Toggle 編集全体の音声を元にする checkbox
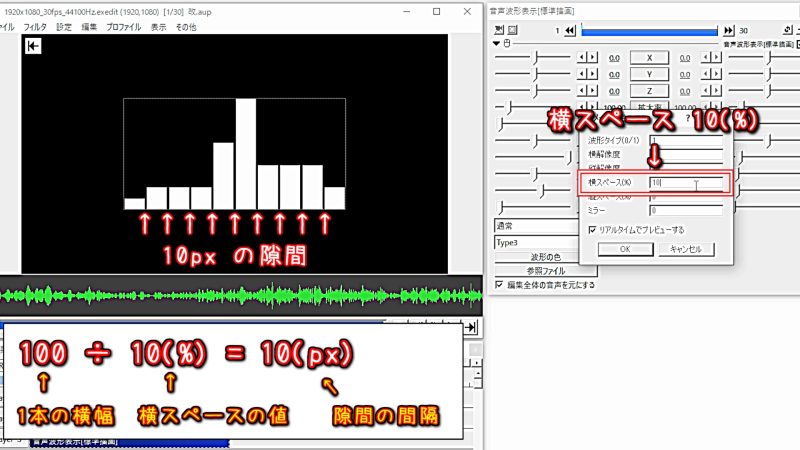 pos(499,284)
